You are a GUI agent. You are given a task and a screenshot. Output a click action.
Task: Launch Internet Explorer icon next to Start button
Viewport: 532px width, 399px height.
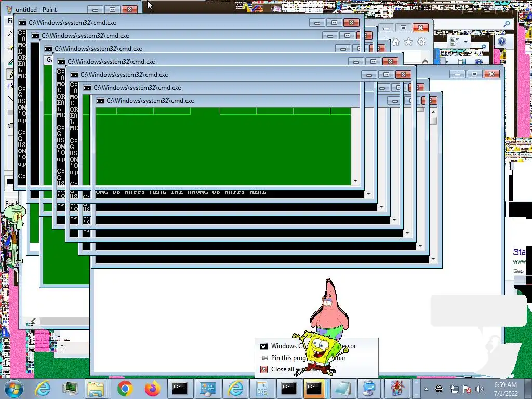[x=43, y=389]
